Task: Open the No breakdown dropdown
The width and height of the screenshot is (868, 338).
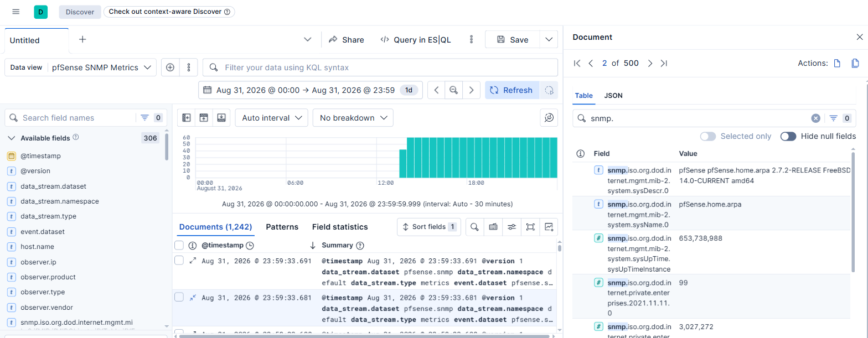Action: coord(353,118)
